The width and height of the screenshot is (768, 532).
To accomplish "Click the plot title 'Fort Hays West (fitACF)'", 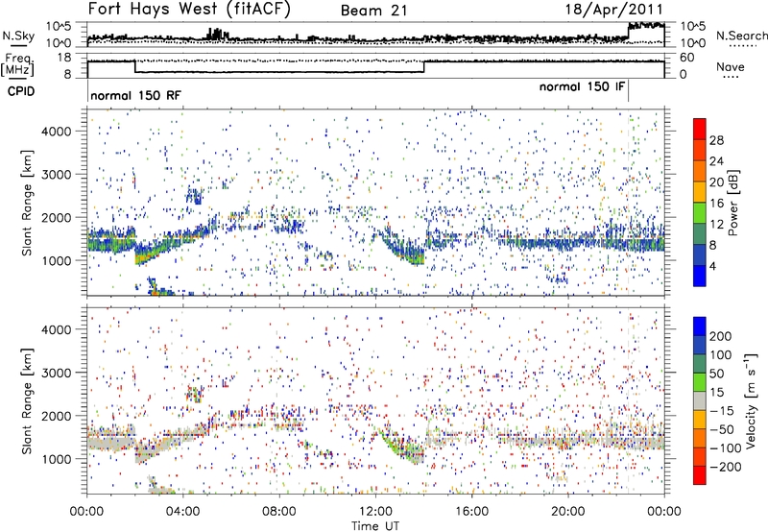I will click(x=189, y=10).
